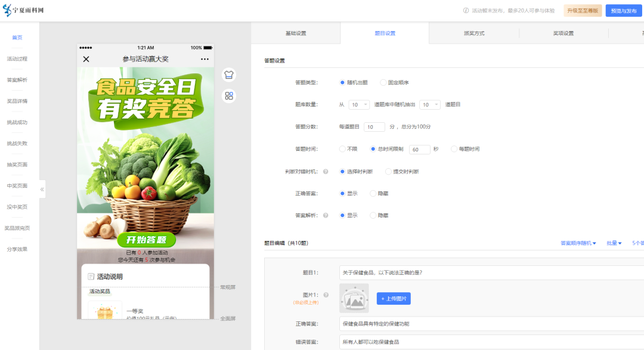The image size is (644, 350).
Task: Open the 批量 dropdown
Action: pyautogui.click(x=614, y=243)
